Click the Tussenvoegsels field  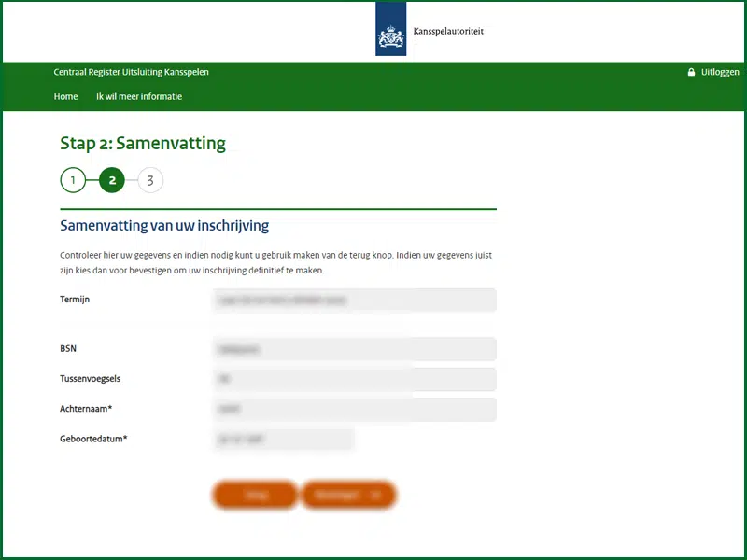coord(355,379)
